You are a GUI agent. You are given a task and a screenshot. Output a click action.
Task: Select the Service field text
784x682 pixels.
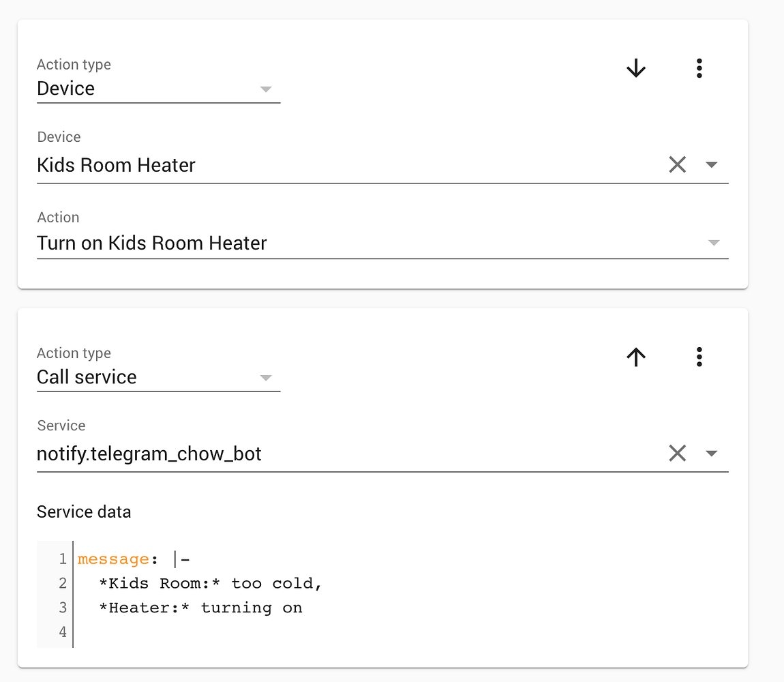pos(149,454)
